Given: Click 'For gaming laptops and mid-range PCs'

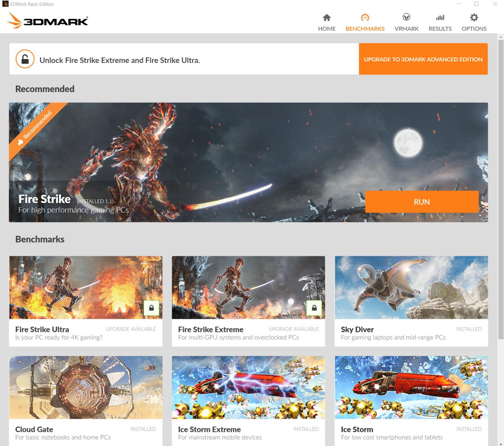Looking at the screenshot, I should click(x=393, y=337).
